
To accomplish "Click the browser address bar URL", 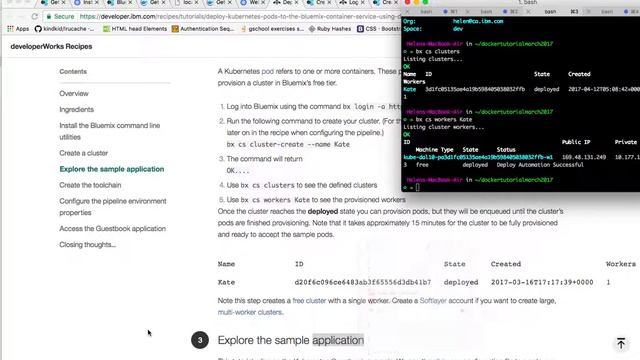I will point(240,16).
